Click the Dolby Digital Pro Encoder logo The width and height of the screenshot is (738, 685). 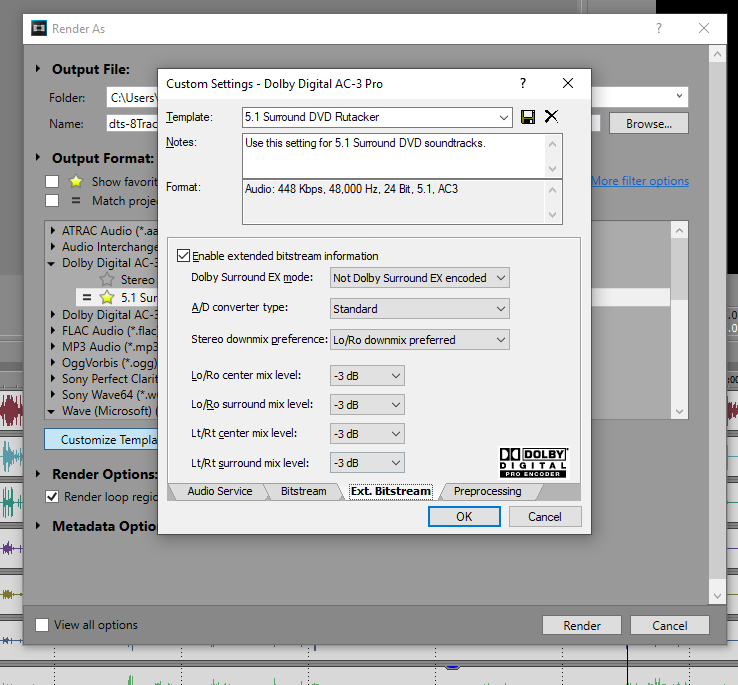click(534, 463)
